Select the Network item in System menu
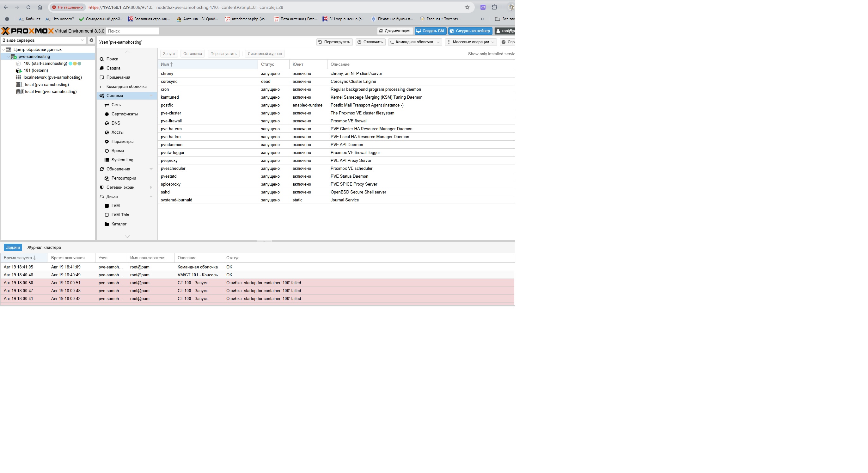This screenshot has width=868, height=473. 116,105
